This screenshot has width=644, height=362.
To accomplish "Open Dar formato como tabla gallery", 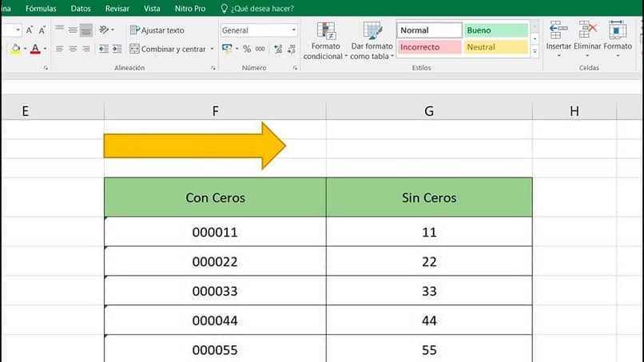I will tap(372, 41).
